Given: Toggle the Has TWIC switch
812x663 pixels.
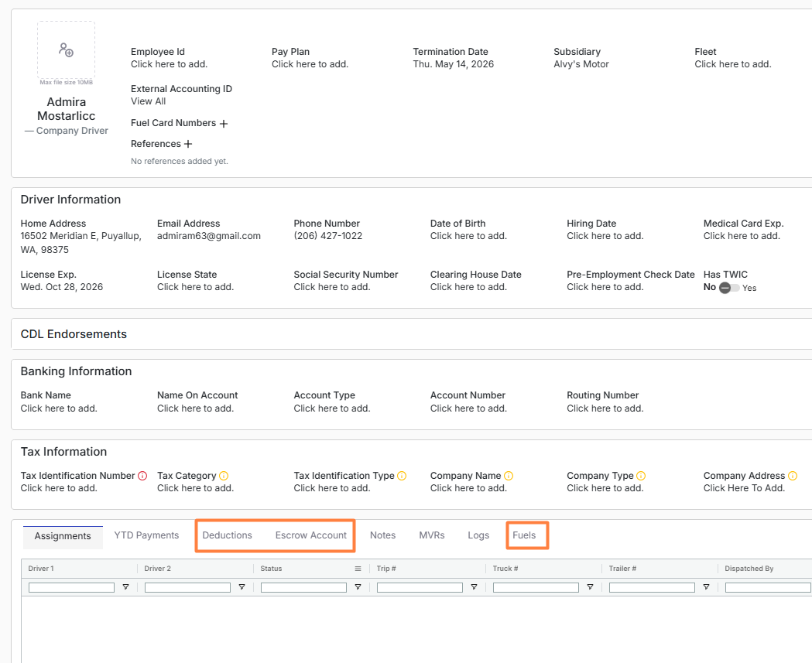Looking at the screenshot, I should pos(729,288).
